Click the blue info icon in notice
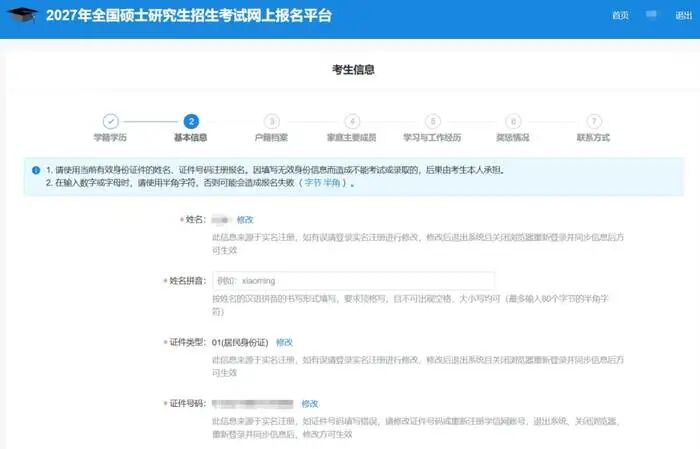This screenshot has width=700, height=449. pyautogui.click(x=36, y=170)
